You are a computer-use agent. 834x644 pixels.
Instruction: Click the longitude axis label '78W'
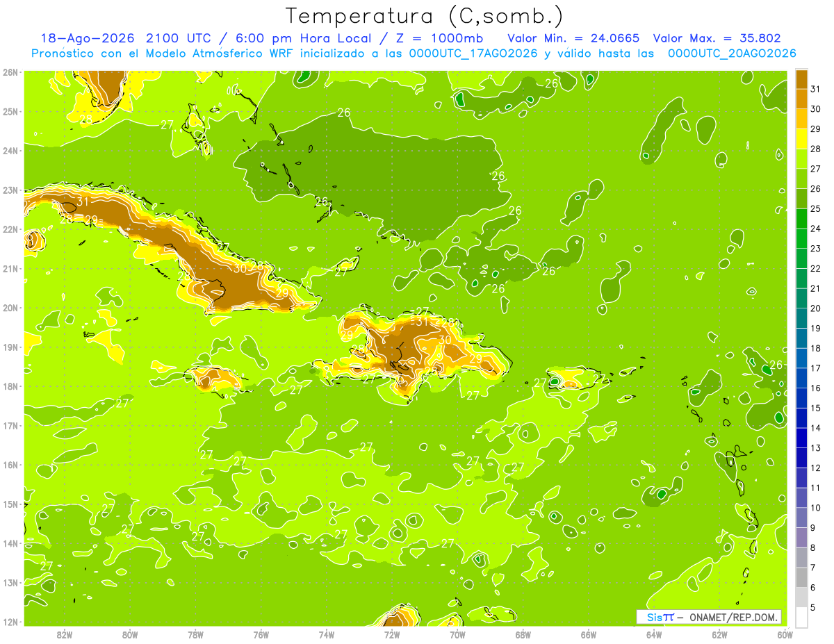coord(196,634)
